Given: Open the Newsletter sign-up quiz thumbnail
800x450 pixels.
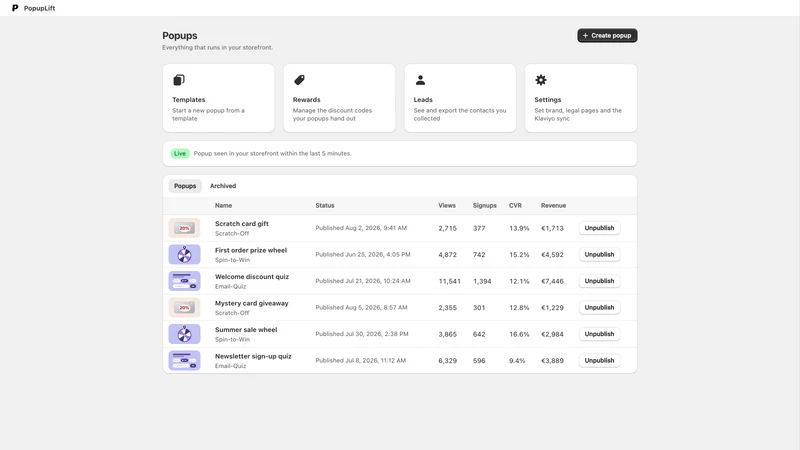Looking at the screenshot, I should [185, 361].
